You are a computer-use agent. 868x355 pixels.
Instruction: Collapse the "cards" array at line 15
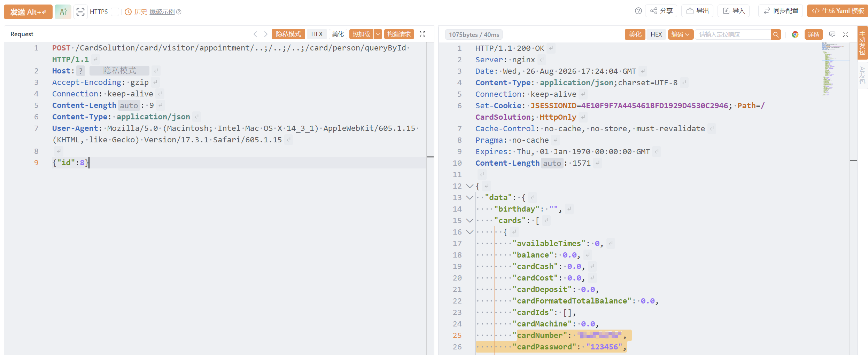470,221
